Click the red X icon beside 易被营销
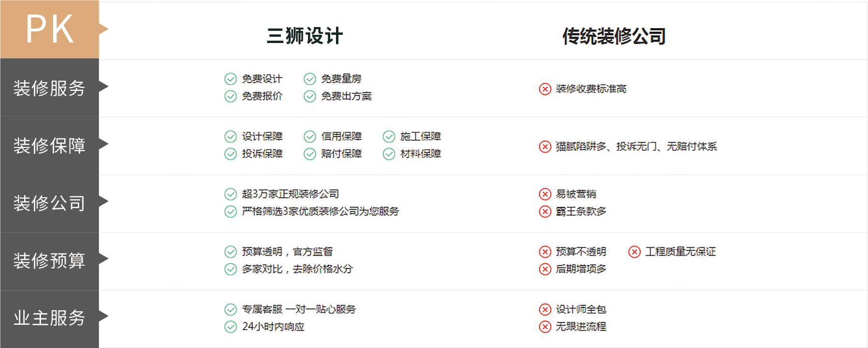Image resolution: width=868 pixels, height=348 pixels. click(545, 194)
